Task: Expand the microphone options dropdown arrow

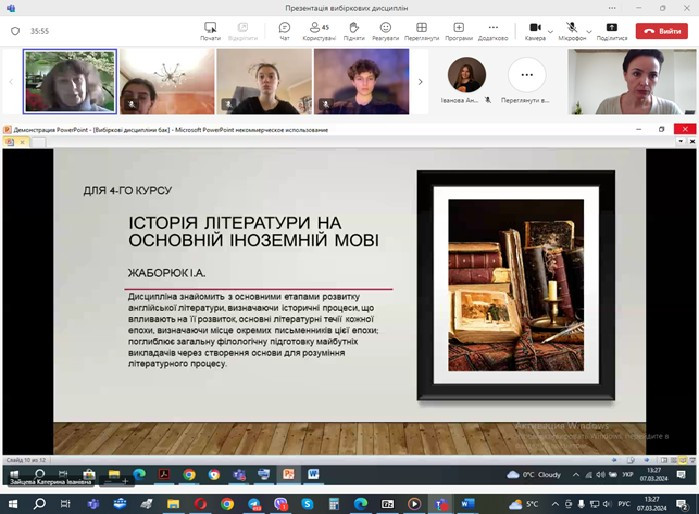Action: (588, 30)
